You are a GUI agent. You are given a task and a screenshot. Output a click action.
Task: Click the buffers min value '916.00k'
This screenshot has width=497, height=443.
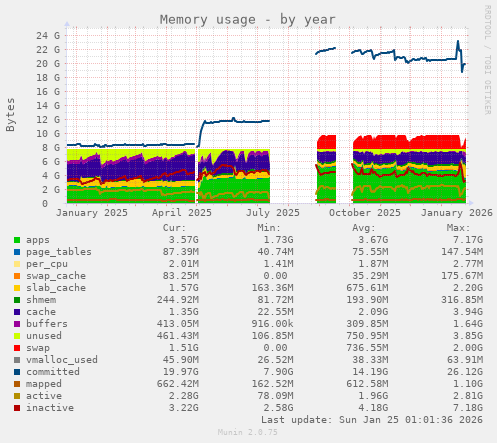272,324
